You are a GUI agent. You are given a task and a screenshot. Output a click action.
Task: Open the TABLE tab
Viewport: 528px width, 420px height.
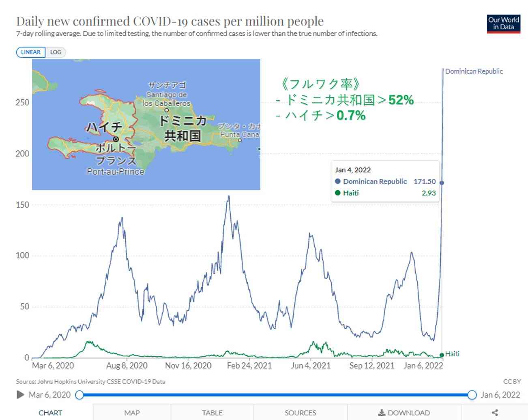[212, 413]
